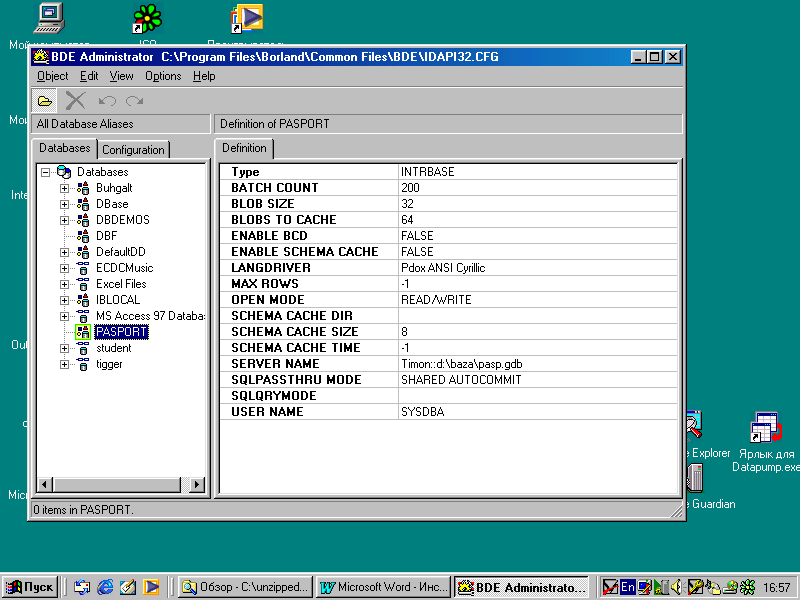Collapse the Databases root tree node
Screen dimensions: 800x600
pos(46,172)
